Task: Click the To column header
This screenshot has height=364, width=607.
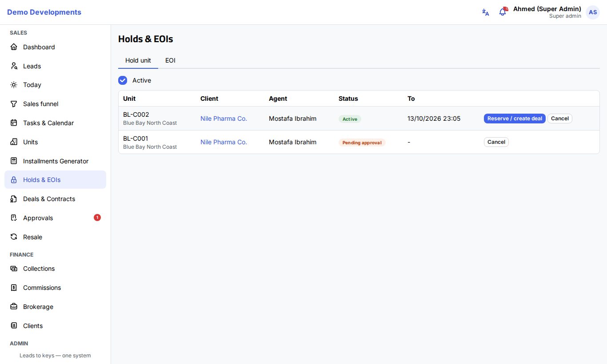Action: 411,99
